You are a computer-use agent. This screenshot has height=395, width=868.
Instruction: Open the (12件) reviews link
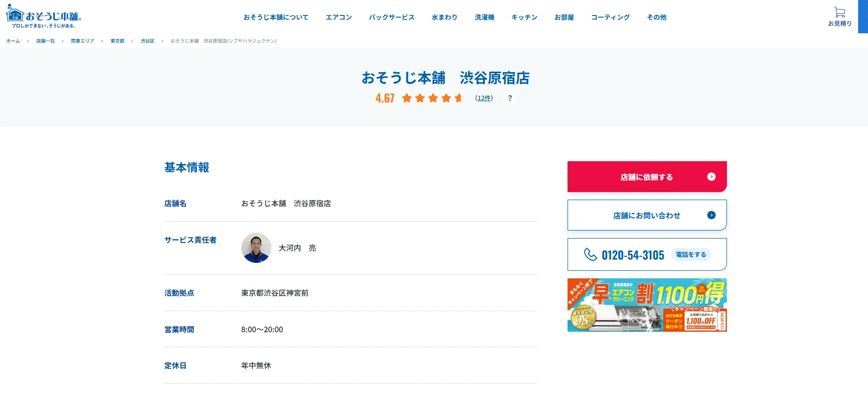tap(484, 98)
